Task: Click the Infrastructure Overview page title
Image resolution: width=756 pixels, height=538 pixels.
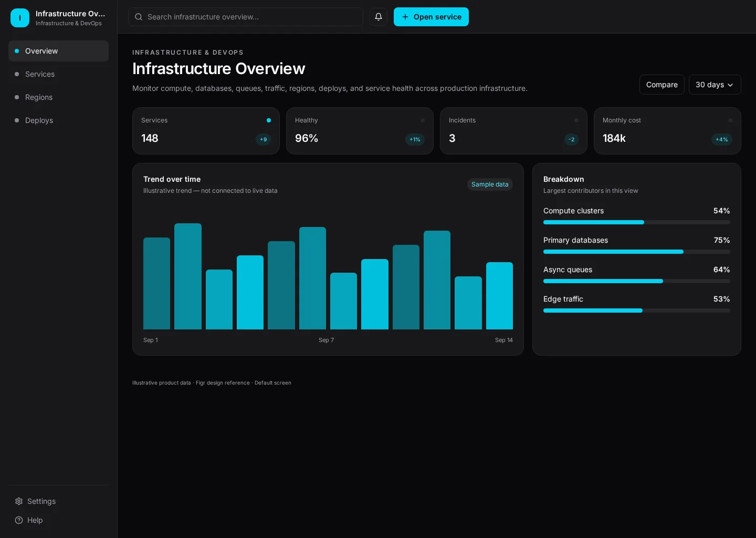Action: pyautogui.click(x=219, y=69)
